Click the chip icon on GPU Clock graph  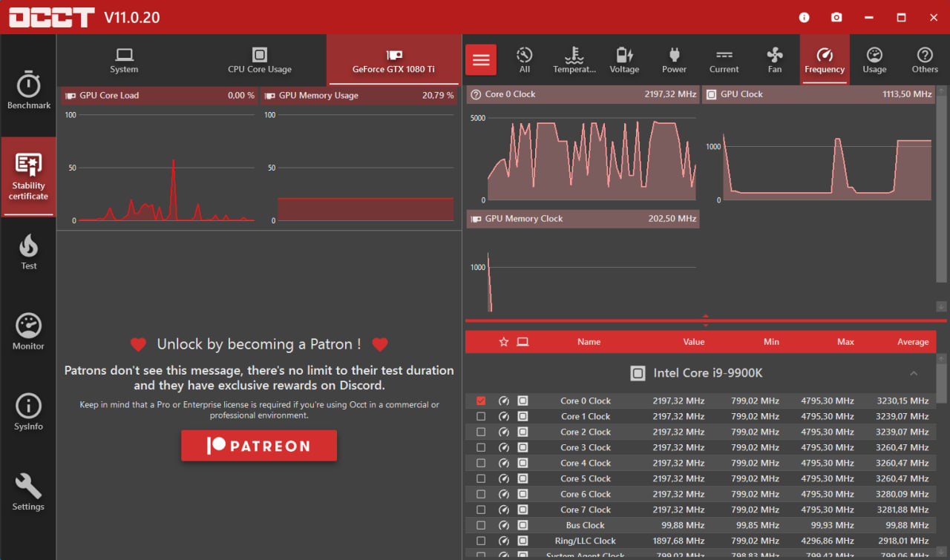click(x=711, y=94)
